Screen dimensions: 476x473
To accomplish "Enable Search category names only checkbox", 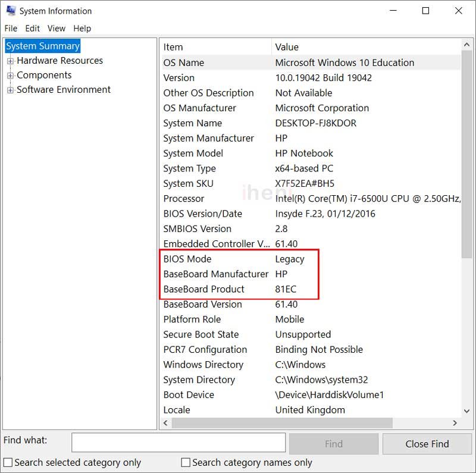I will 186,462.
